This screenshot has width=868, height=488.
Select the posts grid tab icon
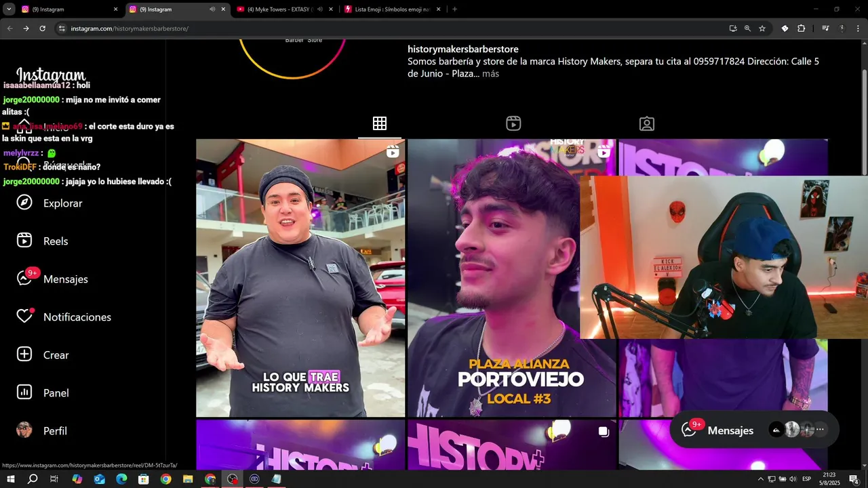click(380, 123)
